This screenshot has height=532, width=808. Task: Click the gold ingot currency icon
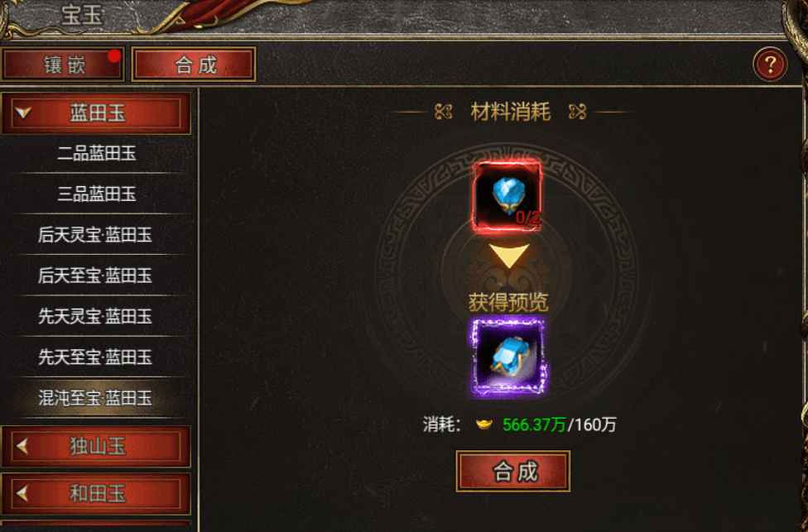pos(483,425)
